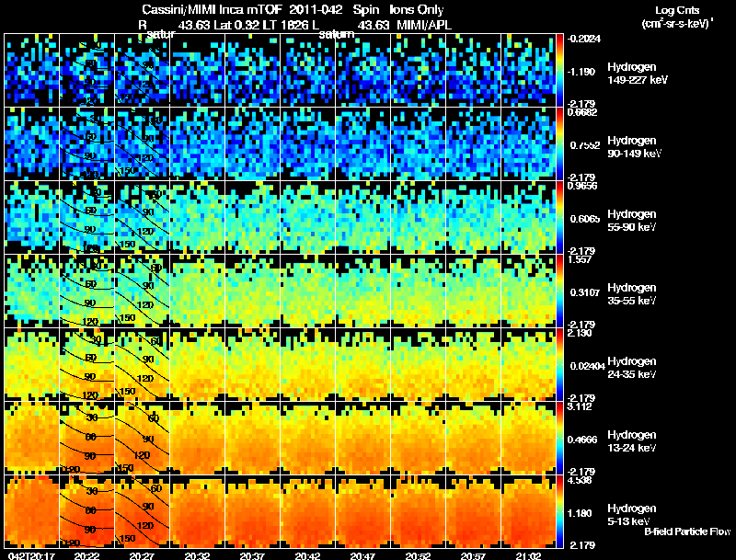Screen dimensions: 736x560
Task: Click the -1.190 colorbar midpoint value
Action: (x=581, y=72)
